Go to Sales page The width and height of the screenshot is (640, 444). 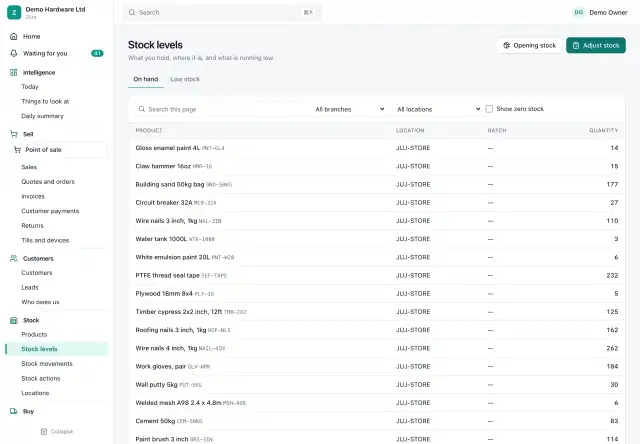click(x=29, y=167)
